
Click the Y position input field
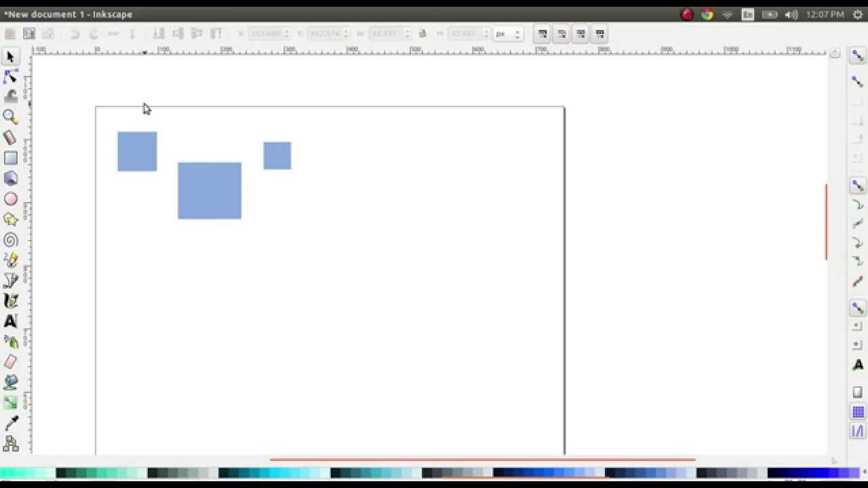pyautogui.click(x=329, y=33)
